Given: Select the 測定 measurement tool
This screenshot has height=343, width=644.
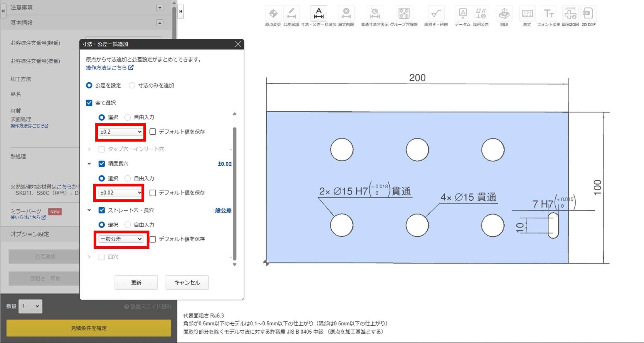Looking at the screenshot, I should [x=527, y=13].
